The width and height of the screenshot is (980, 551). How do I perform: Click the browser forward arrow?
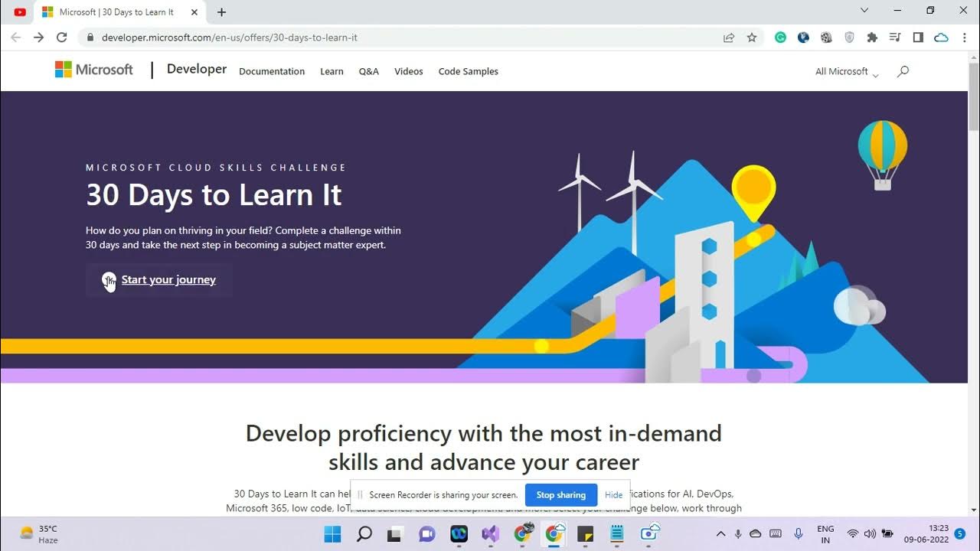[38, 37]
